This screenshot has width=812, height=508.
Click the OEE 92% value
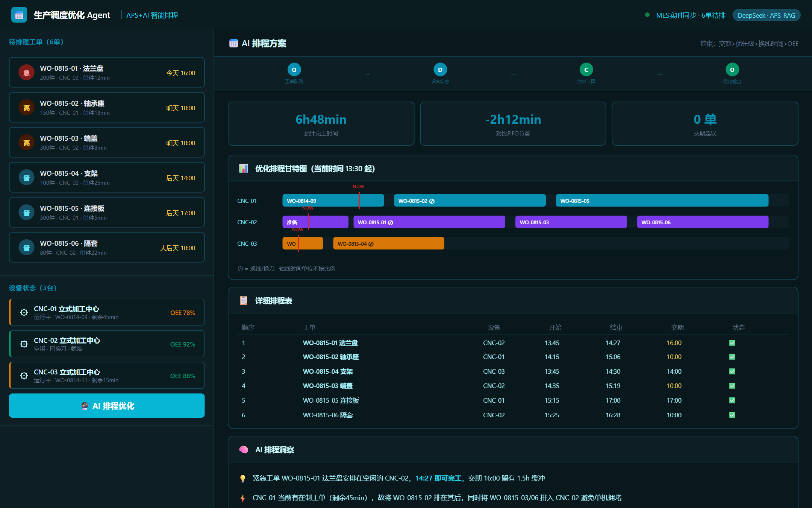(x=183, y=344)
